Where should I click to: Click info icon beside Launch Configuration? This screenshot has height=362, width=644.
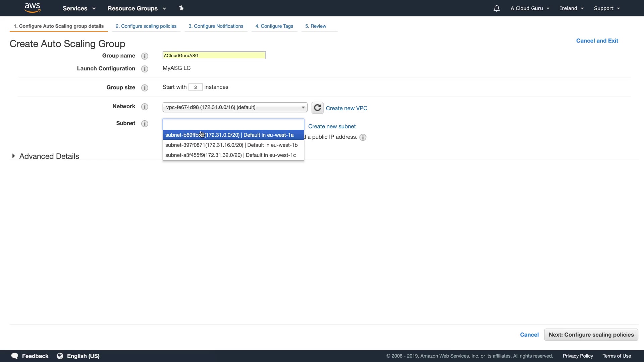[145, 69]
